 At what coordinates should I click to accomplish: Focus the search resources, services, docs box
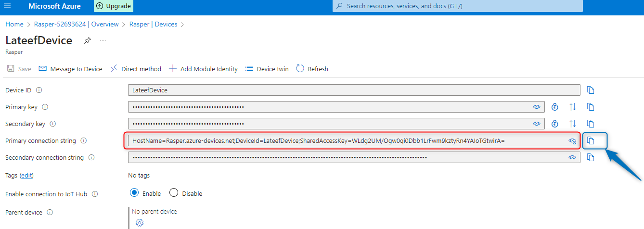coord(457,6)
